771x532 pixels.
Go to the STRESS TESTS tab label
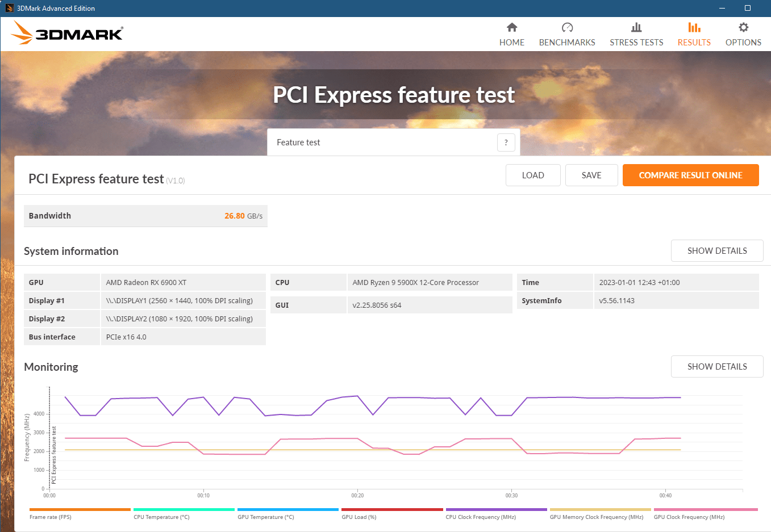pos(636,43)
